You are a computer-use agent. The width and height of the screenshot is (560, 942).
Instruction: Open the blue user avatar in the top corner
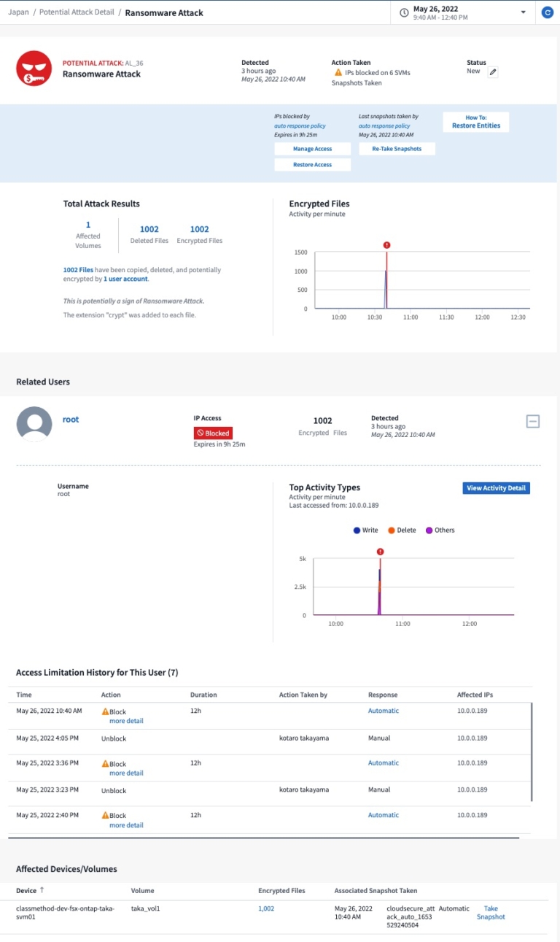click(x=547, y=12)
